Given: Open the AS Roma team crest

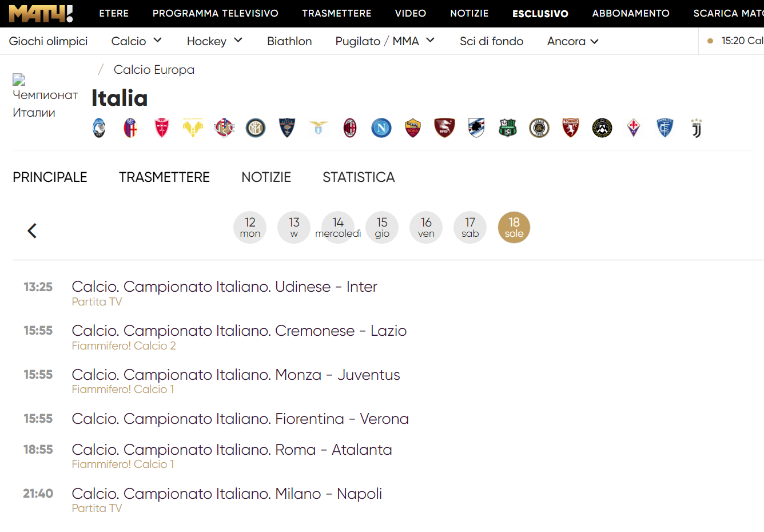Looking at the screenshot, I should pos(413,128).
